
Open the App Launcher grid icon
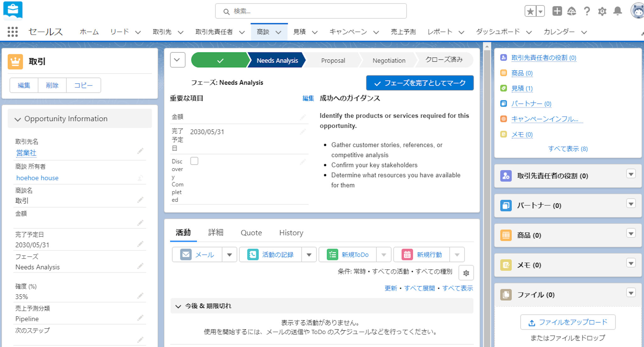pyautogui.click(x=13, y=32)
